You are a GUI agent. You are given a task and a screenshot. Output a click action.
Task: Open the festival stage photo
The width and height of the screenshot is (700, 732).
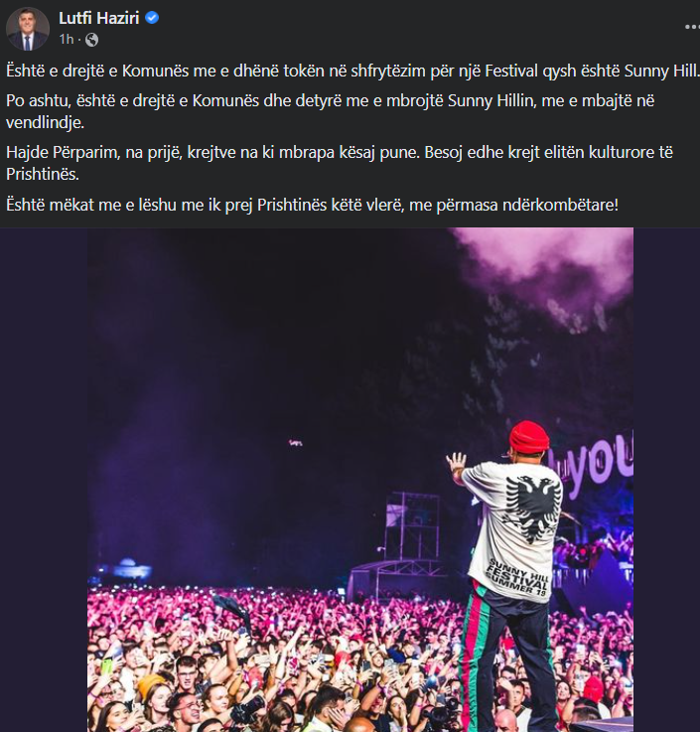coord(360,480)
